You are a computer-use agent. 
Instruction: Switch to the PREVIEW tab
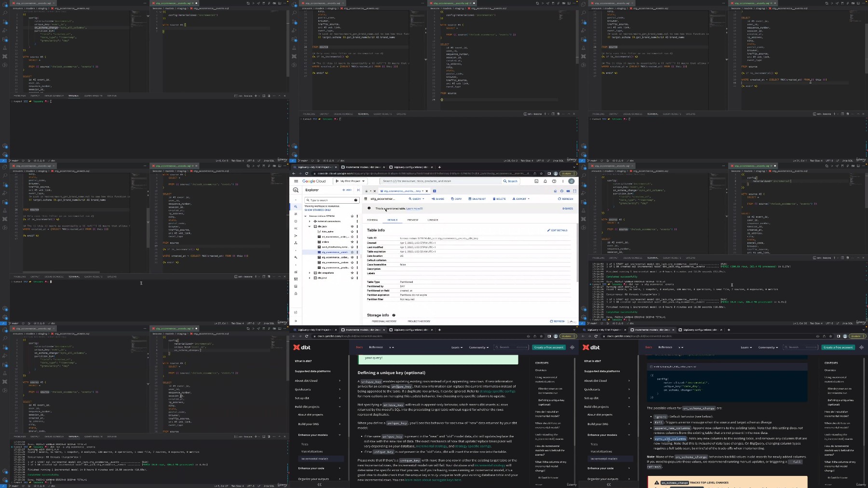413,220
